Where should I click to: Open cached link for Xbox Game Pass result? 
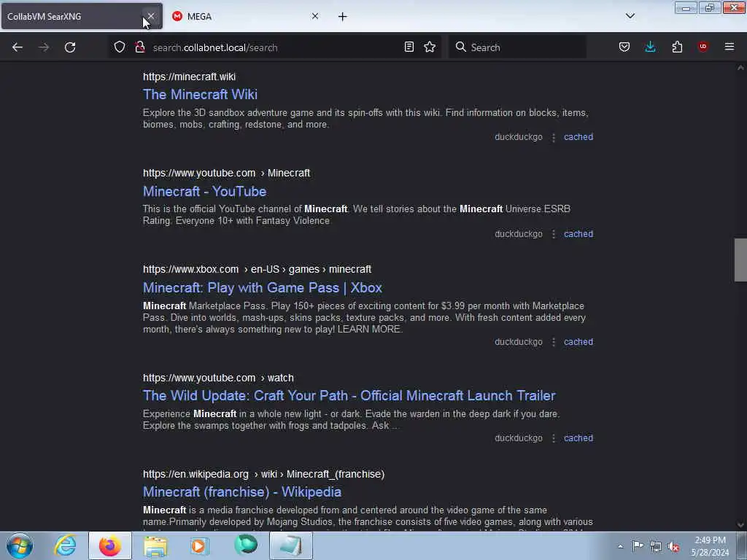[578, 342]
